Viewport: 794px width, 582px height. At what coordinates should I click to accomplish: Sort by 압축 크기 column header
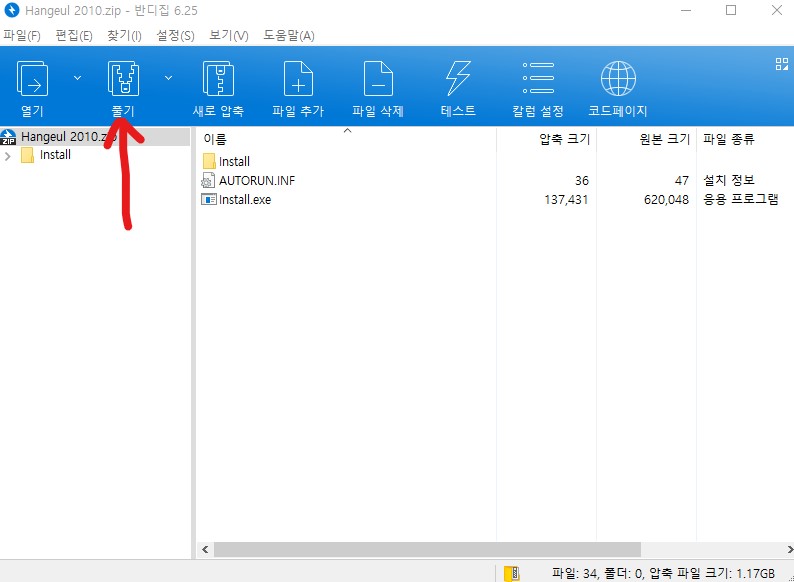pyautogui.click(x=546, y=139)
